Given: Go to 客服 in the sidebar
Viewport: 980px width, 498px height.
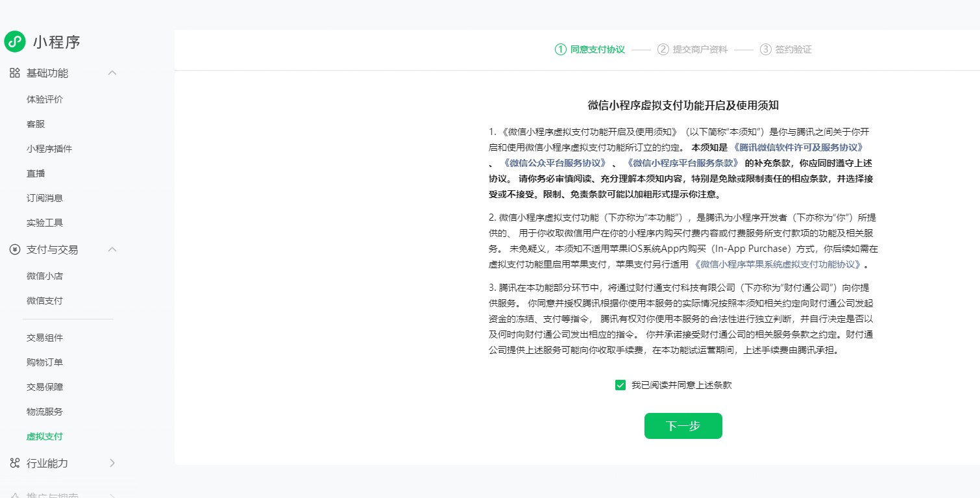Looking at the screenshot, I should coord(36,124).
